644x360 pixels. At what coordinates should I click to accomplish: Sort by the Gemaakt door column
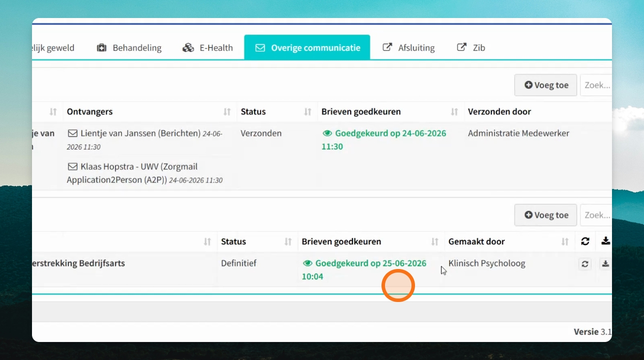coord(509,241)
